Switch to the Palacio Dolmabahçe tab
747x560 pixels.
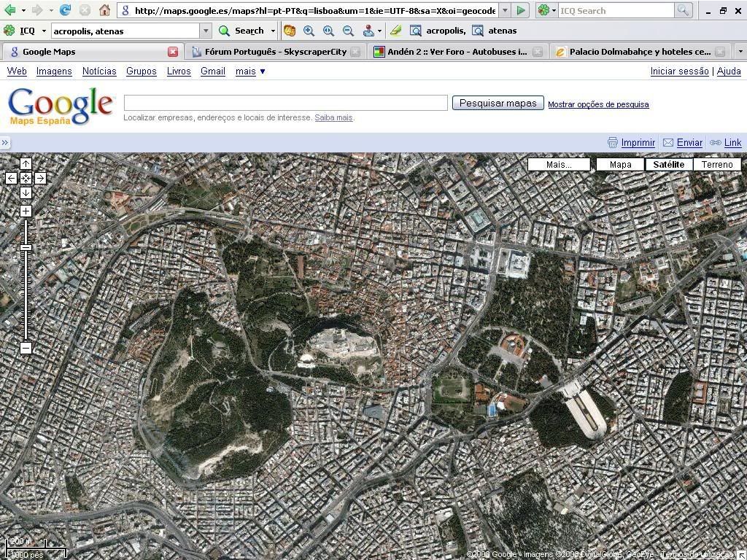click(639, 52)
